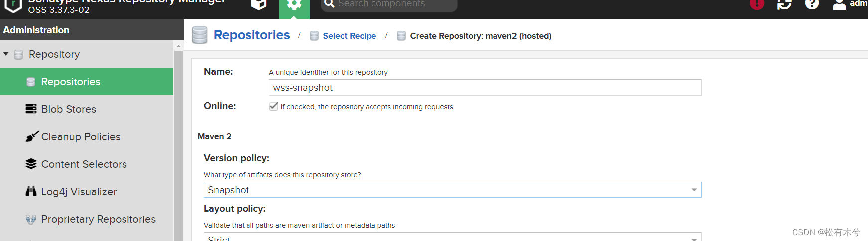Click the refresh icon in the header
868x241 pixels.
click(784, 4)
